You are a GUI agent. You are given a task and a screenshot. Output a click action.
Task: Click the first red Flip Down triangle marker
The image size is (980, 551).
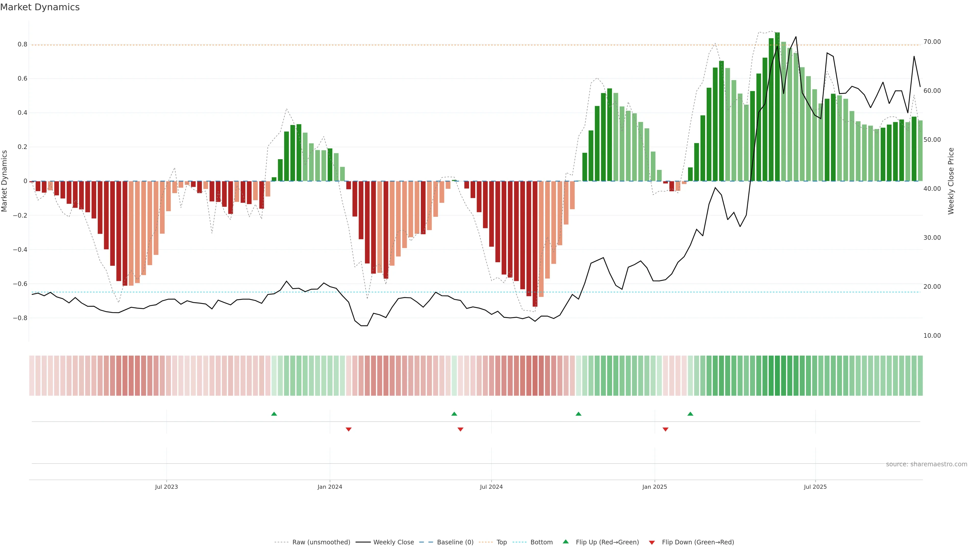348,429
